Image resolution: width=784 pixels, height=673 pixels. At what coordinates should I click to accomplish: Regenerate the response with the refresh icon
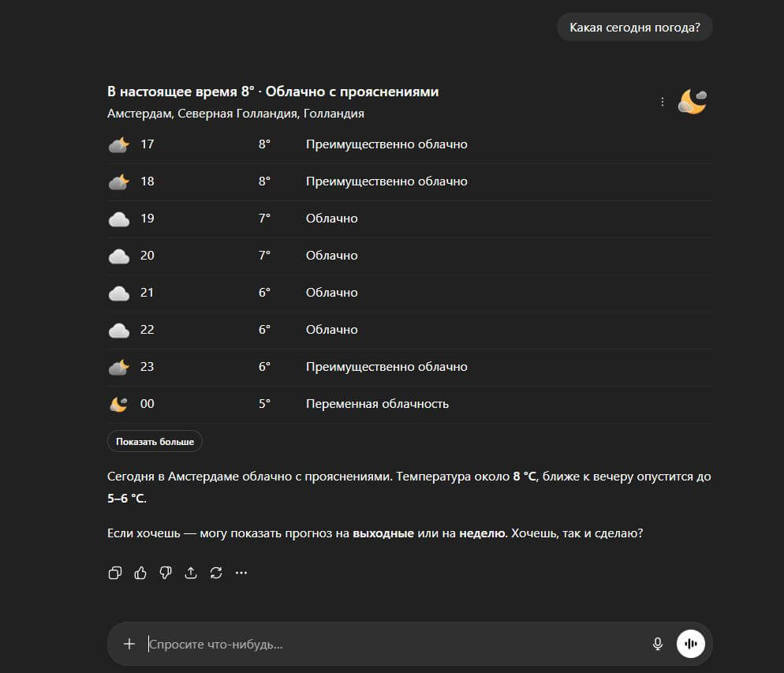(x=216, y=573)
